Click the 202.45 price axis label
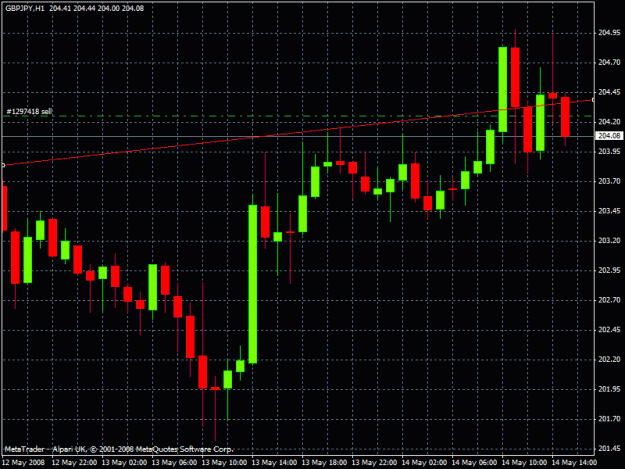 click(x=609, y=330)
